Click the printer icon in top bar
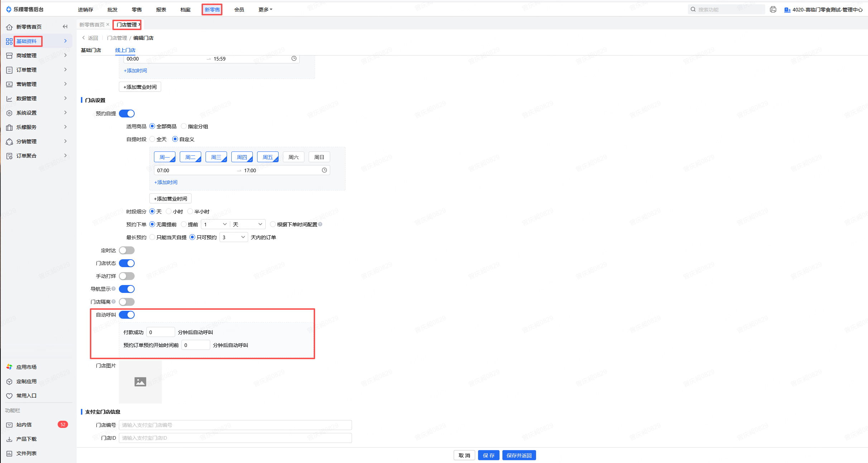868x463 pixels. click(x=773, y=10)
